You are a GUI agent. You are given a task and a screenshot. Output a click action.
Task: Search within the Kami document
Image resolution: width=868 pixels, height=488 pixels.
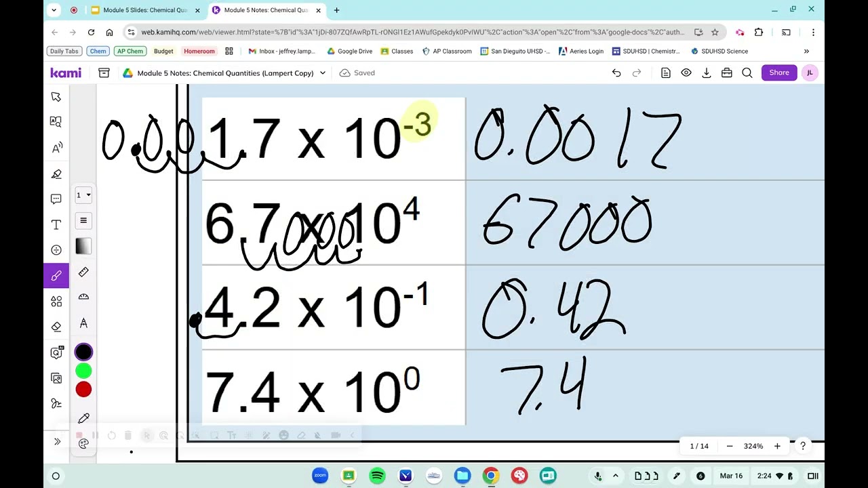coord(747,73)
